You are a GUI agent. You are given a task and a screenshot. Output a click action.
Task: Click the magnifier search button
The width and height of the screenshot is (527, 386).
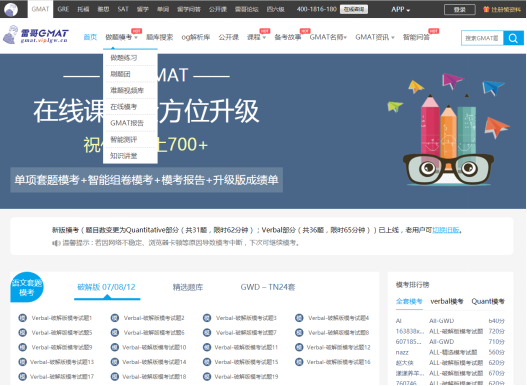(x=513, y=38)
